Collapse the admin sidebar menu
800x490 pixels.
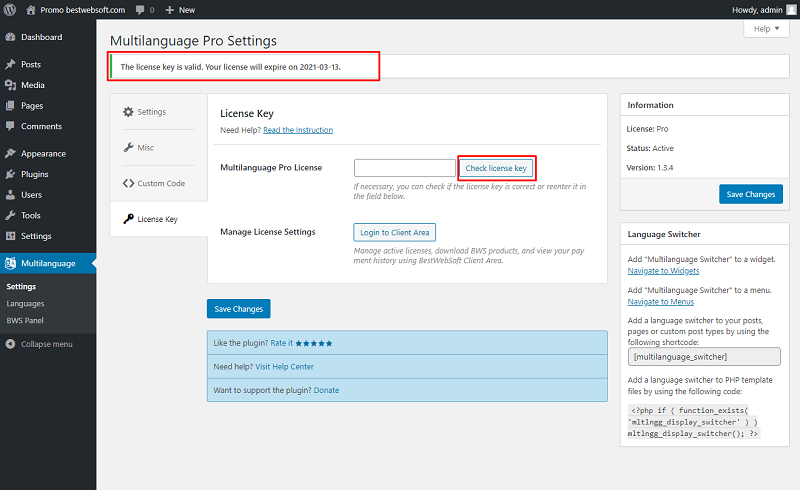pyautogui.click(x=48, y=344)
